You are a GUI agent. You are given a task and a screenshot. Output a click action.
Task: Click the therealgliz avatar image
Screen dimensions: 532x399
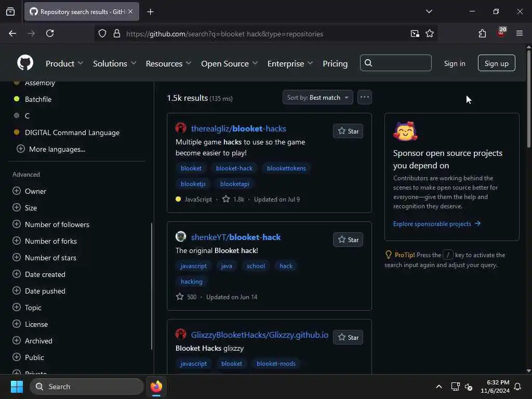click(181, 128)
